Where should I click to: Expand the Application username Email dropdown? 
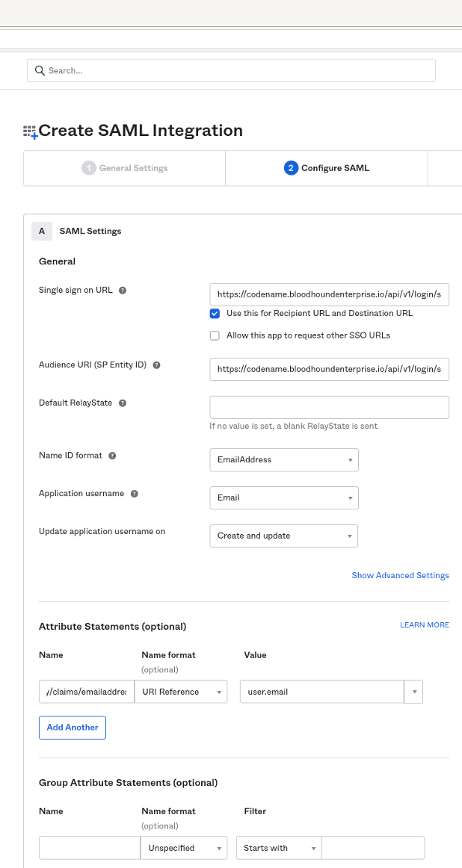284,497
